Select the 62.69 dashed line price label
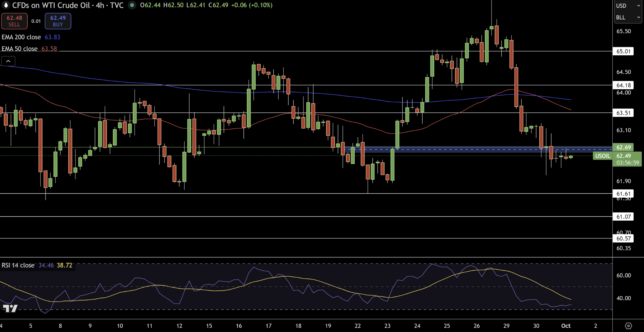 [x=623, y=147]
